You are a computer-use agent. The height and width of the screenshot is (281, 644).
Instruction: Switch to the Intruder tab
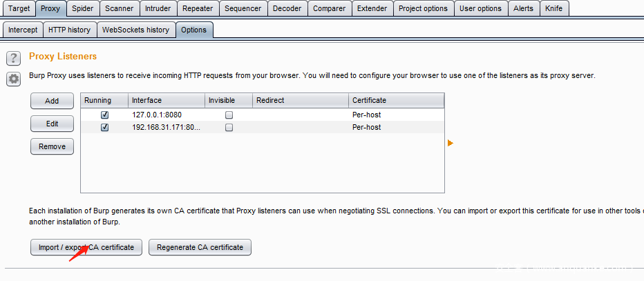158,8
